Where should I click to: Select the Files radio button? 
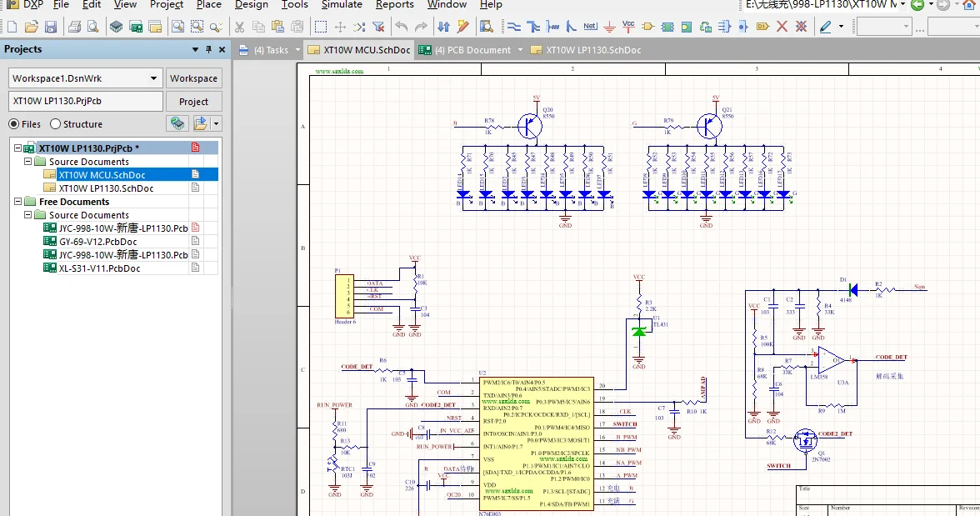[x=13, y=124]
